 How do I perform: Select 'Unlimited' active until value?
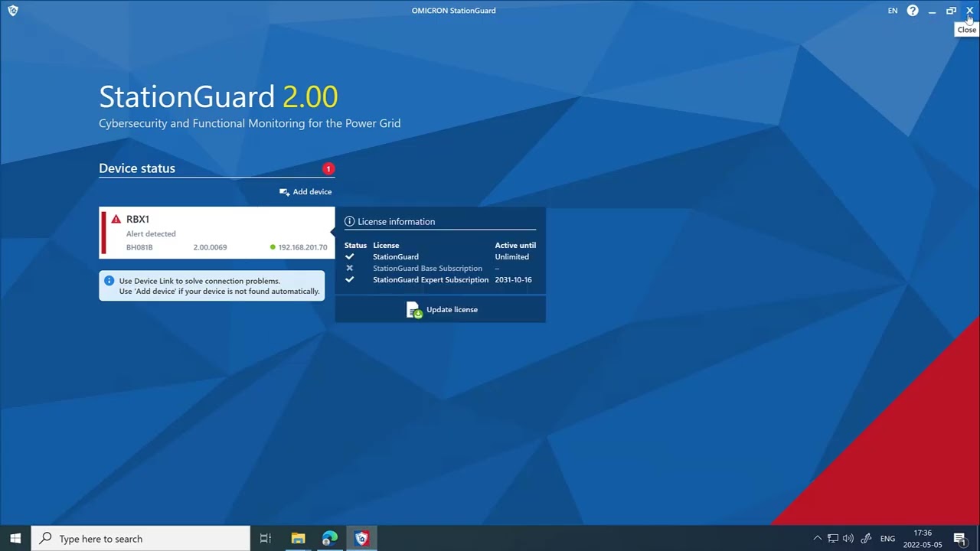point(512,257)
